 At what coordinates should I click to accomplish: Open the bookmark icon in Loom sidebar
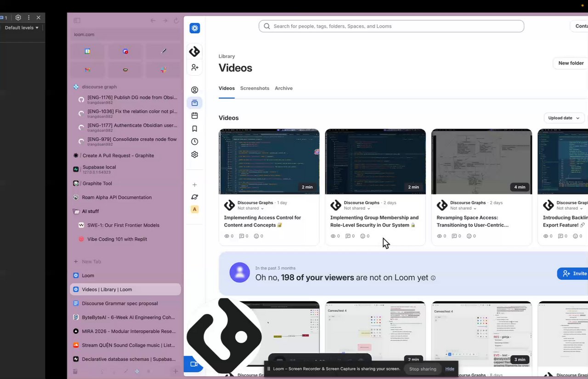(x=195, y=129)
